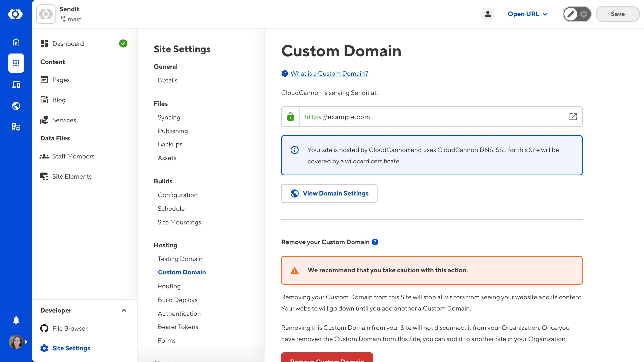Open the What is a Custom Domain link
The width and height of the screenshot is (644, 362).
point(329,73)
